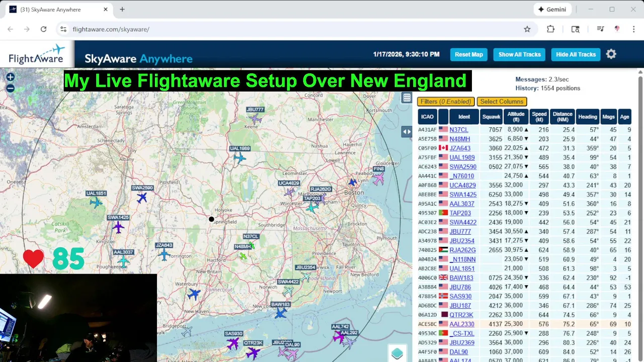Viewport: 644px width, 362px height.
Task: Select the N48MH aircraft icon
Action: 243,256
